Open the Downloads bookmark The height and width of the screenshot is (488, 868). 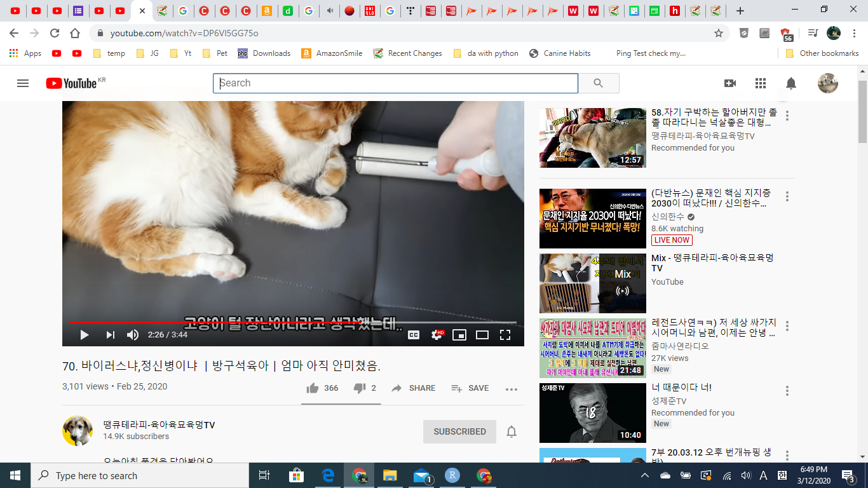[x=264, y=53]
